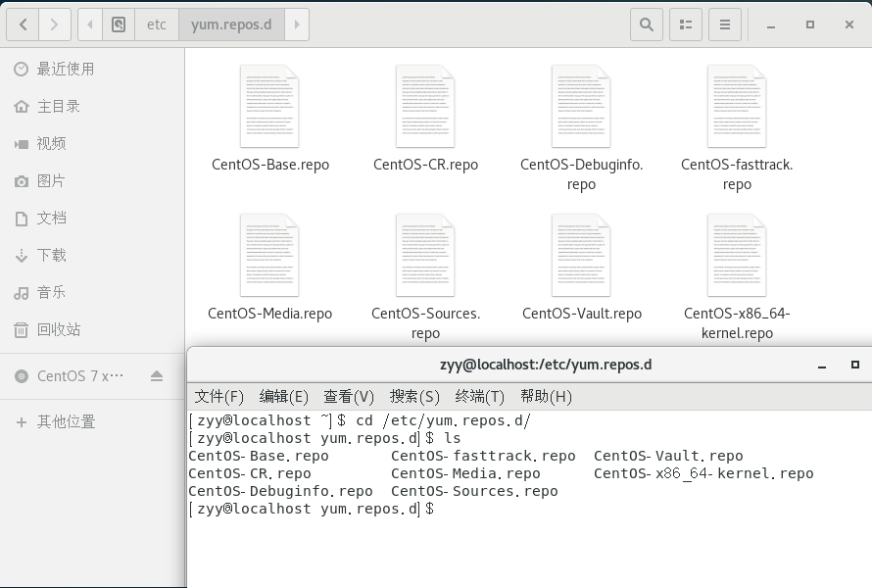Minimize the file manager window

[771, 24]
